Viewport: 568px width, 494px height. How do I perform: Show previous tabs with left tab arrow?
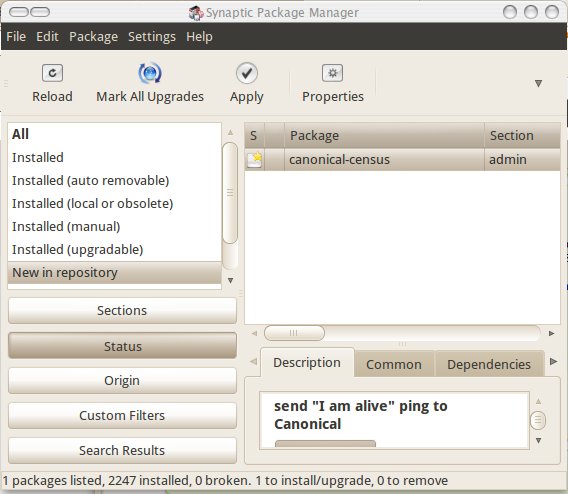point(254,361)
